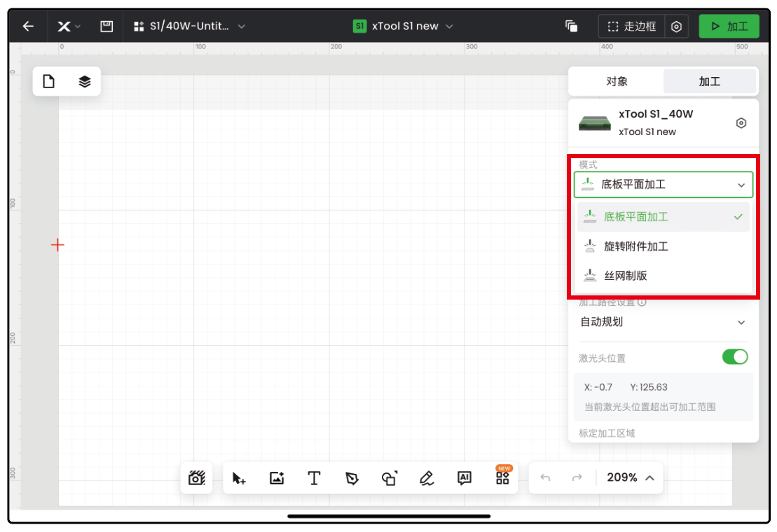Select the Text tool
This screenshot has height=532, width=777.
314,478
